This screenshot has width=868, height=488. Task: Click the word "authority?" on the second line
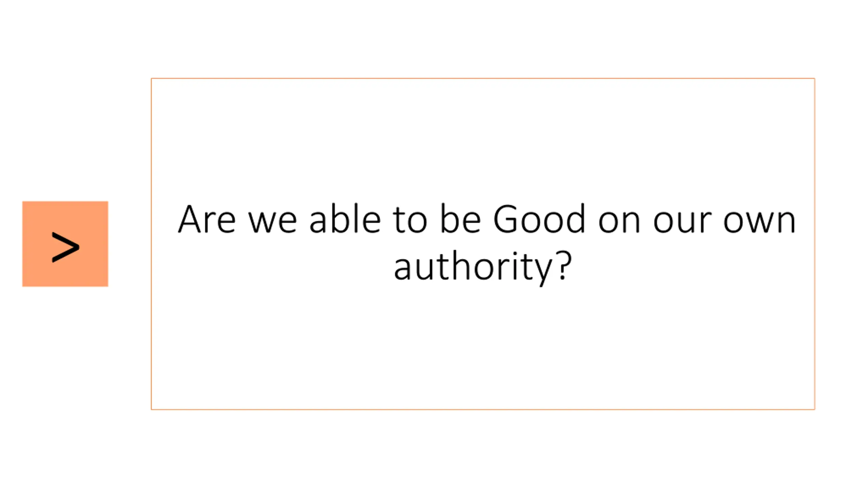coord(482,267)
